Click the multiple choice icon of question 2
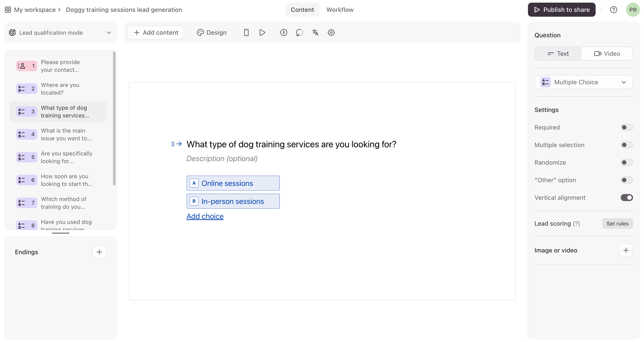 coord(22,89)
